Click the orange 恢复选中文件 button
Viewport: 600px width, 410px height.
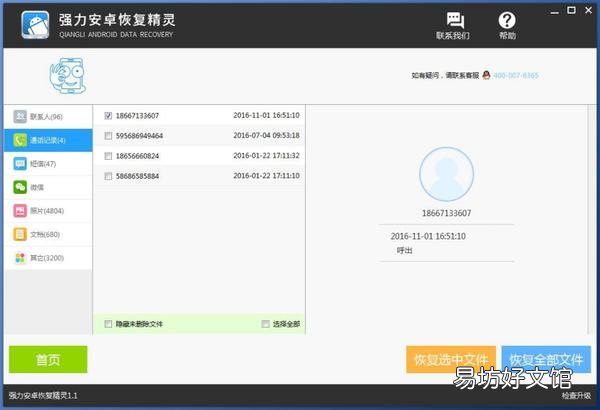tap(451, 359)
